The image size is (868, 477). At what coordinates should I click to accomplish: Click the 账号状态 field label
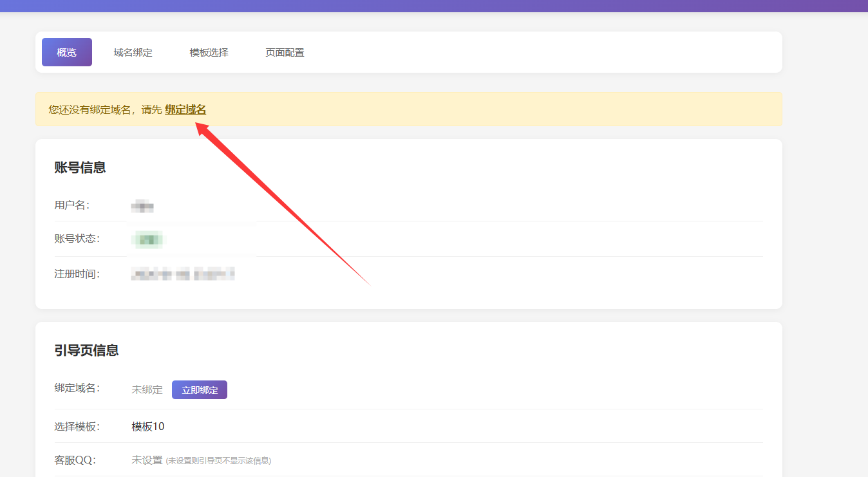(x=77, y=239)
